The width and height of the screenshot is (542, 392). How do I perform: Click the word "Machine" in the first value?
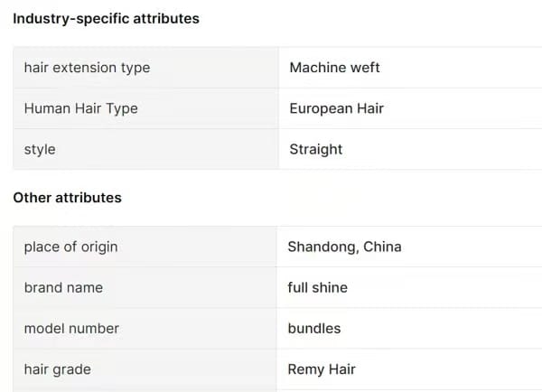318,68
